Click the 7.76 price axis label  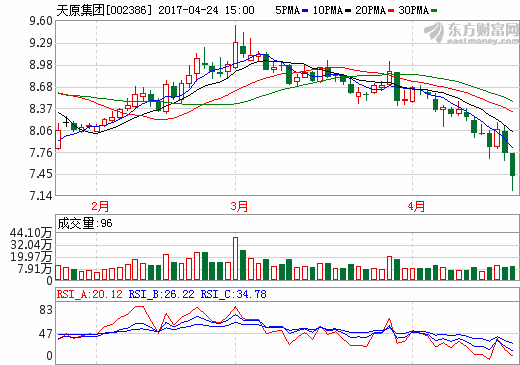pyautogui.click(x=41, y=153)
